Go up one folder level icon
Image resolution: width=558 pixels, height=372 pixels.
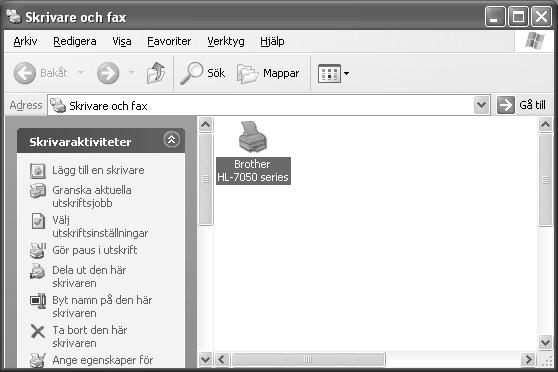tap(156, 73)
